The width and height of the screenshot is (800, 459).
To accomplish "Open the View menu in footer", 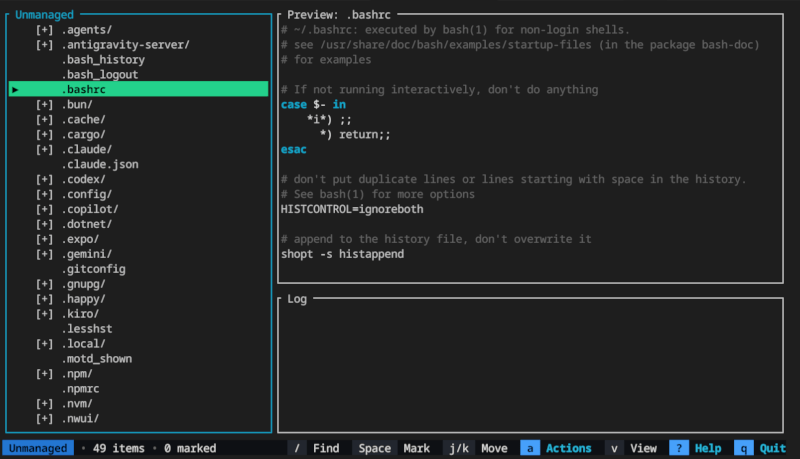I will pos(643,448).
